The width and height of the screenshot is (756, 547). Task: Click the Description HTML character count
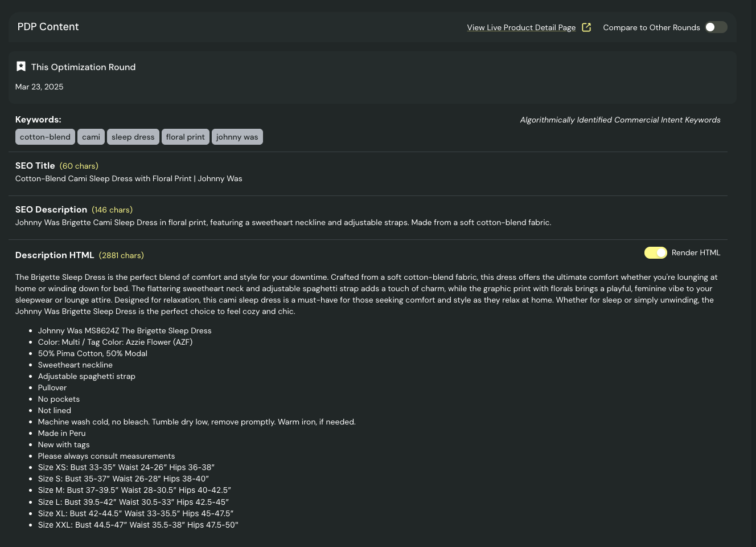tap(121, 255)
